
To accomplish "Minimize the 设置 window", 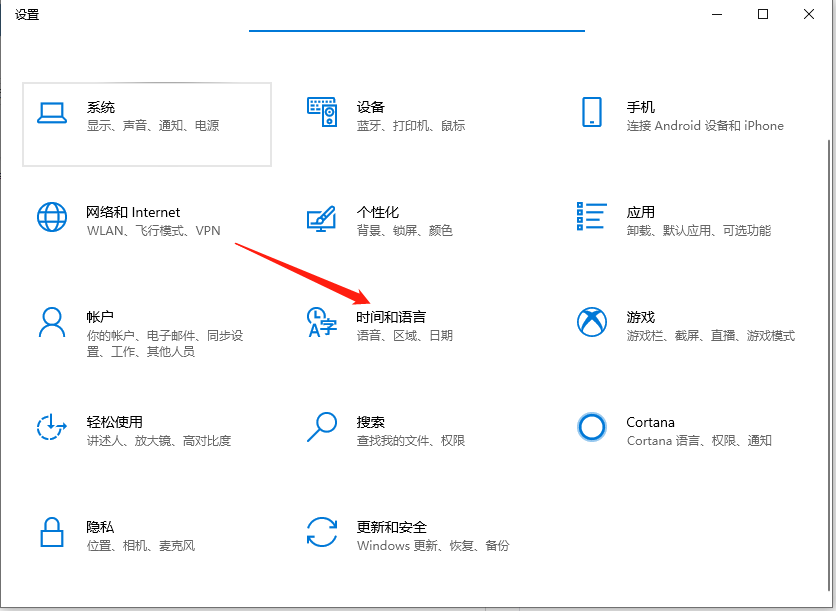I will point(717,14).
